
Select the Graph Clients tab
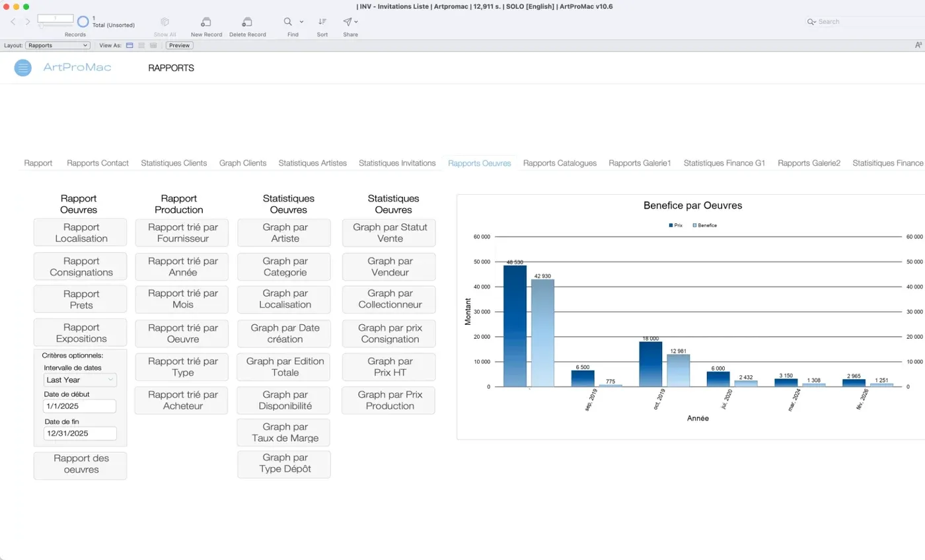[242, 163]
